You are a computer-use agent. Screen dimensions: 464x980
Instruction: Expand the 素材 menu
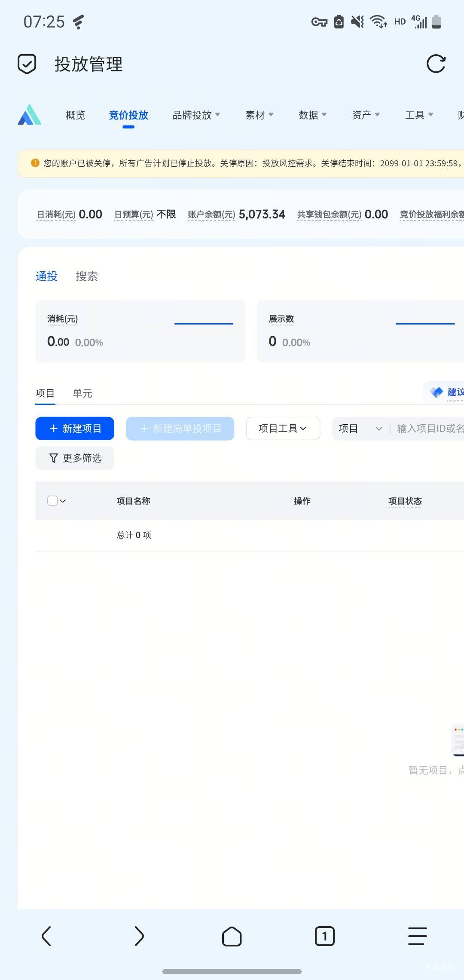click(x=259, y=115)
